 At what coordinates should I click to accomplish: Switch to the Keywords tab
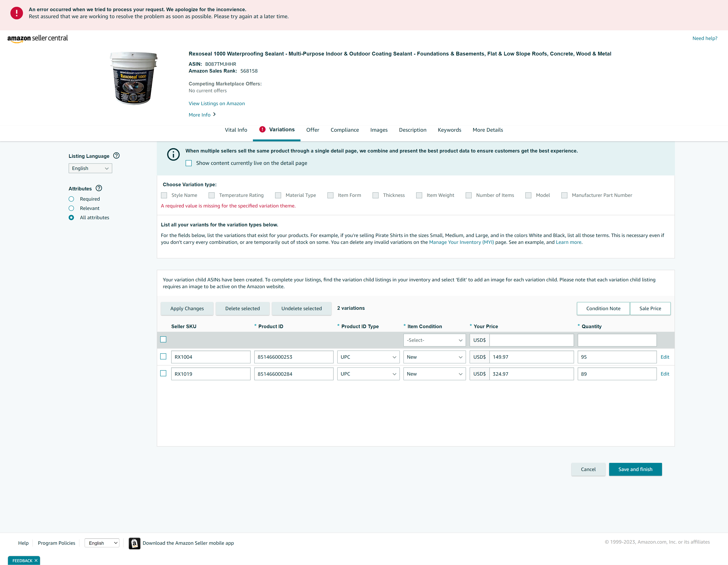point(449,130)
